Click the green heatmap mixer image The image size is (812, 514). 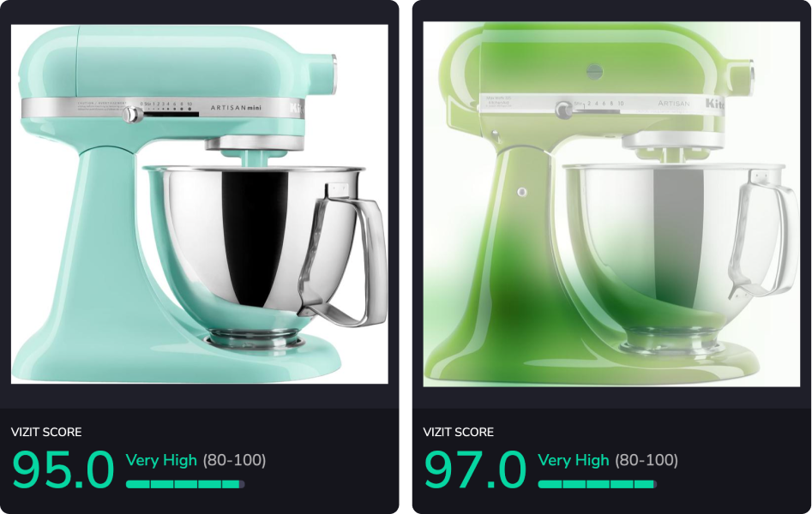point(611,204)
